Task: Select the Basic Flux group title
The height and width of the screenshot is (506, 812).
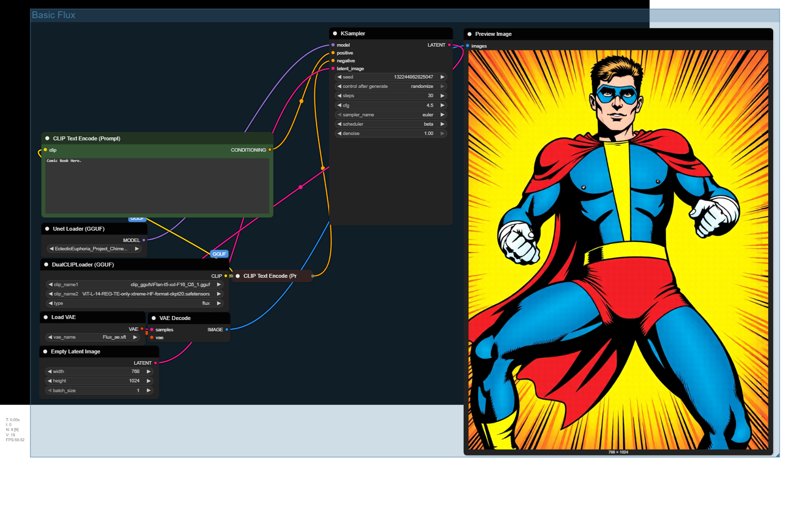Action: [x=54, y=15]
